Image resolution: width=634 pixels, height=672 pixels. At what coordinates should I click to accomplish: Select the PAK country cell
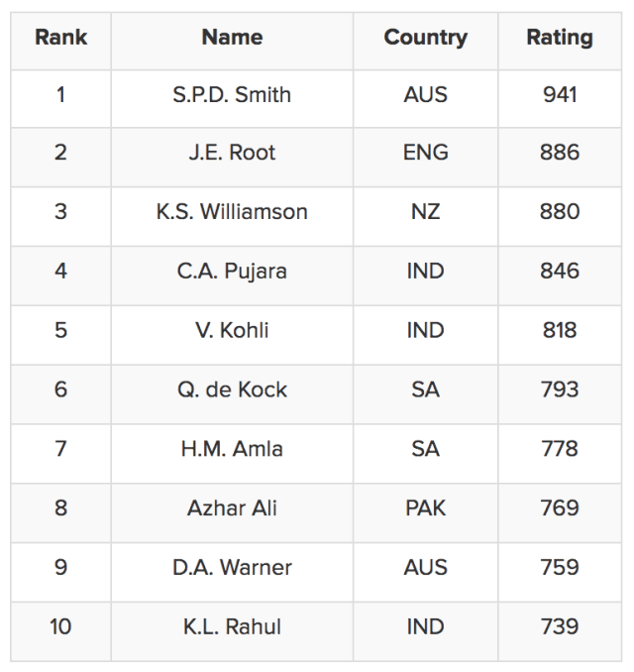425,508
